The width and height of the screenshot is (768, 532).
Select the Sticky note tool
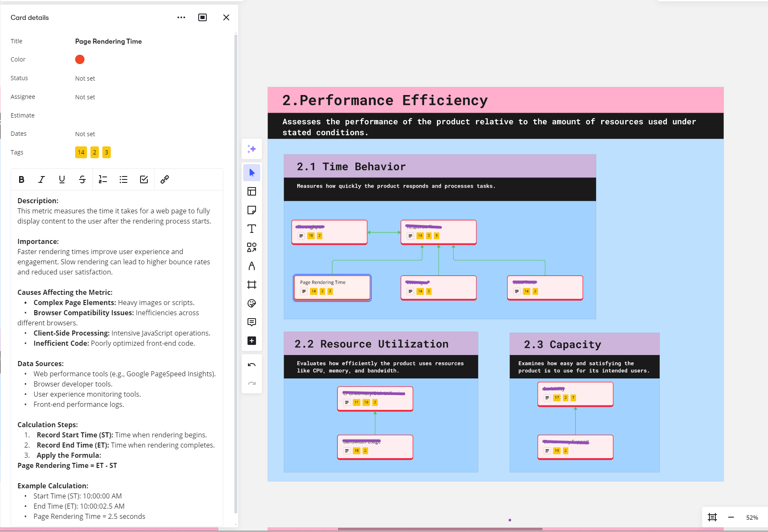pos(252,210)
